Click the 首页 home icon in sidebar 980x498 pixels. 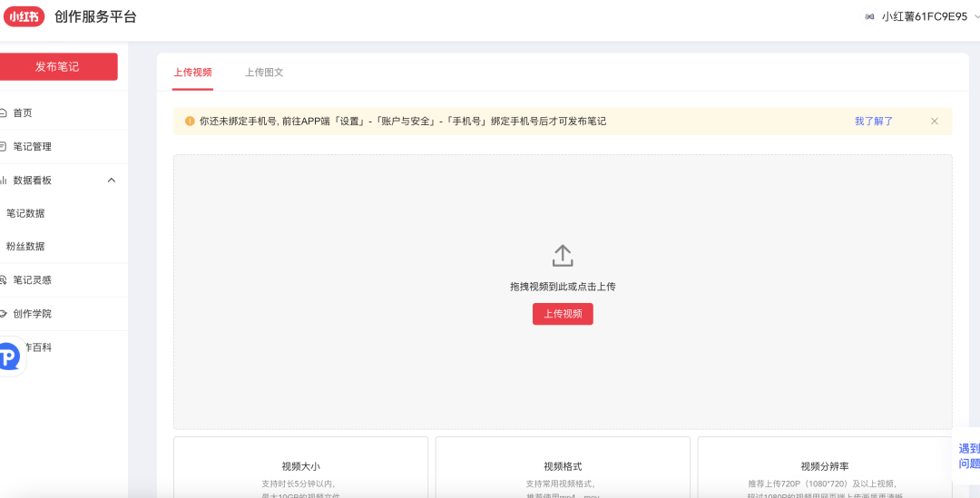(4, 113)
